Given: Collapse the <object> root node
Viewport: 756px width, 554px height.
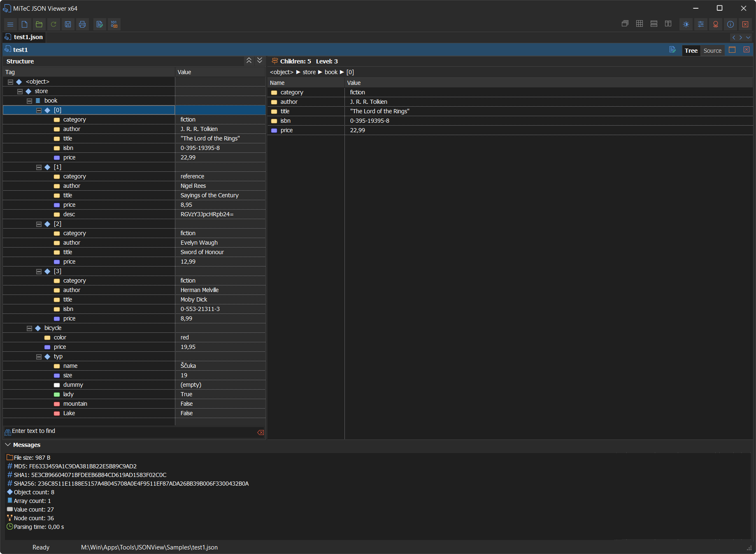Looking at the screenshot, I should tap(10, 82).
